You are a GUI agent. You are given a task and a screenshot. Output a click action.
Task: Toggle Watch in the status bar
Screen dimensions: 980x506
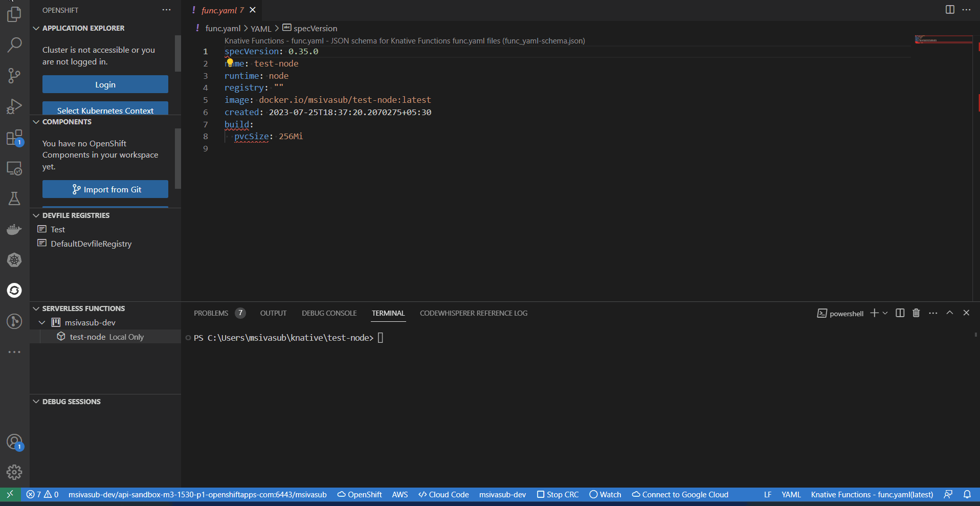click(x=605, y=495)
